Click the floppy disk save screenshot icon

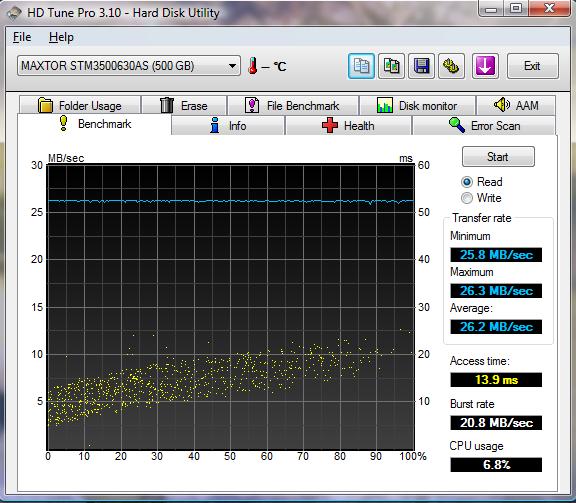click(x=421, y=66)
